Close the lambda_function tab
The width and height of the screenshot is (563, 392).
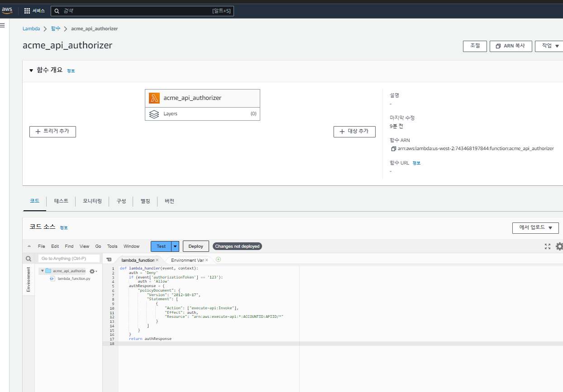point(157,260)
